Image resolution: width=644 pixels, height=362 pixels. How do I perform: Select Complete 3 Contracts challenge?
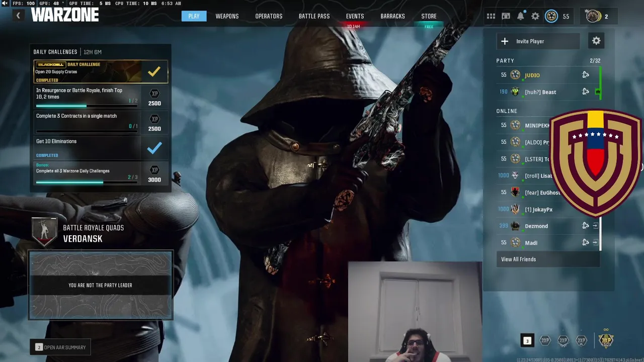pyautogui.click(x=101, y=122)
